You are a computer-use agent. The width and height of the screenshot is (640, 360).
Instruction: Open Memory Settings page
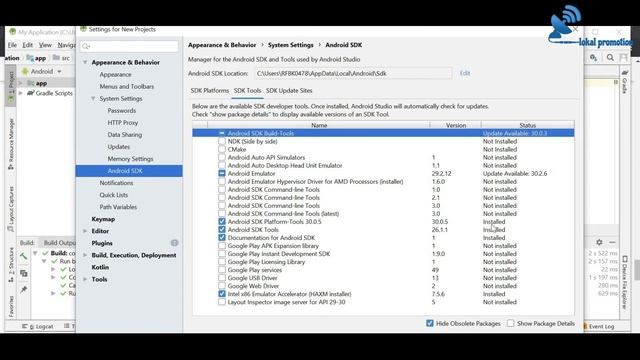click(130, 159)
